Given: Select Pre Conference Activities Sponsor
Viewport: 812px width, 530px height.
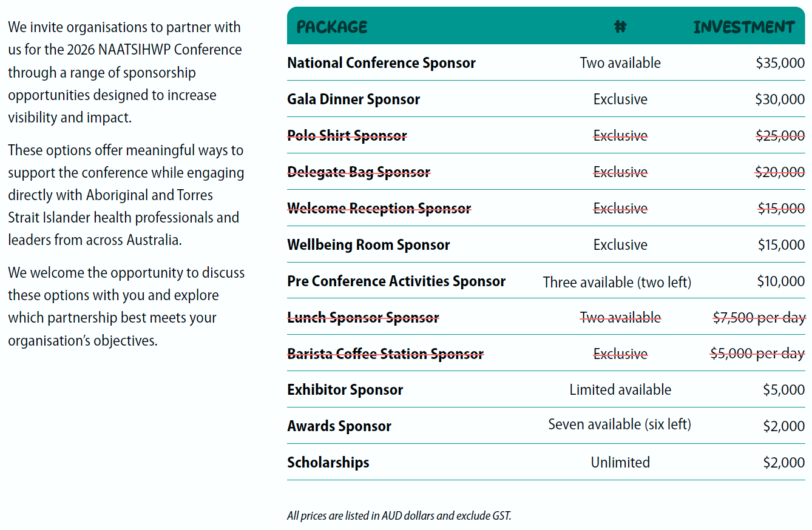Looking at the screenshot, I should [x=396, y=281].
